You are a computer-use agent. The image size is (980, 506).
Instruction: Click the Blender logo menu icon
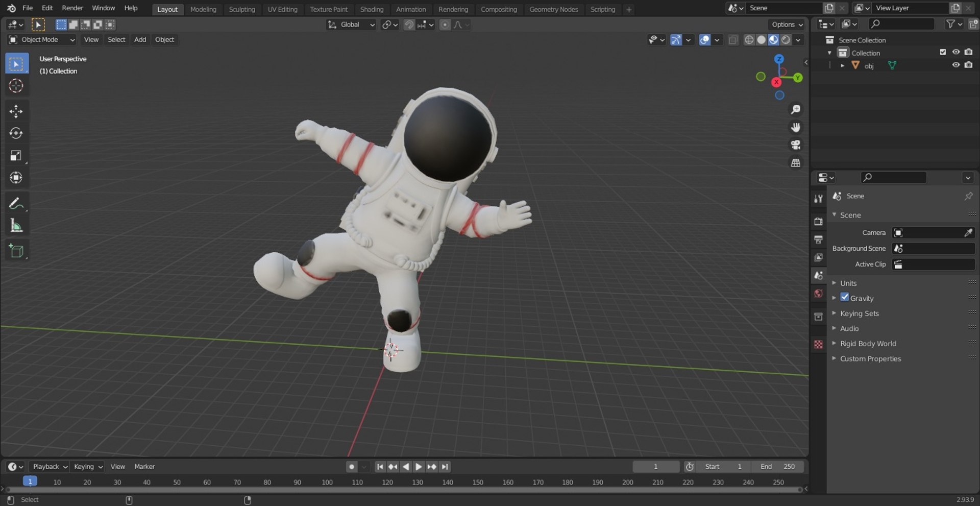[11, 8]
